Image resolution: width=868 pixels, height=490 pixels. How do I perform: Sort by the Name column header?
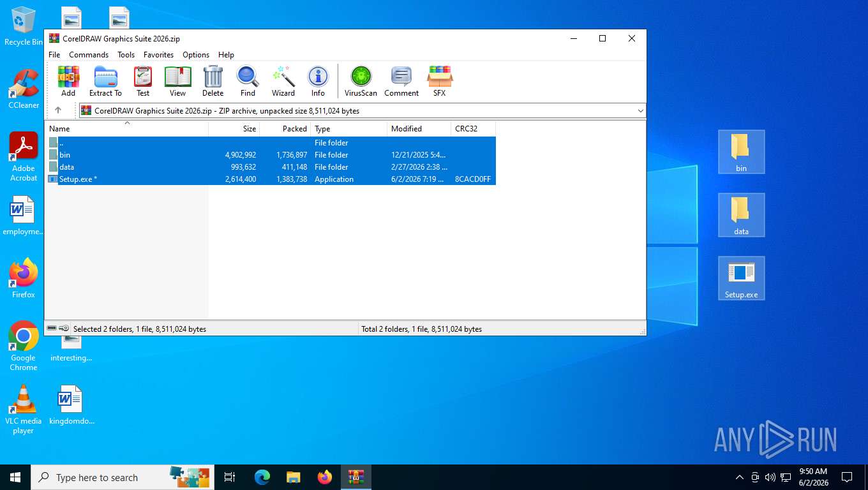click(x=126, y=129)
